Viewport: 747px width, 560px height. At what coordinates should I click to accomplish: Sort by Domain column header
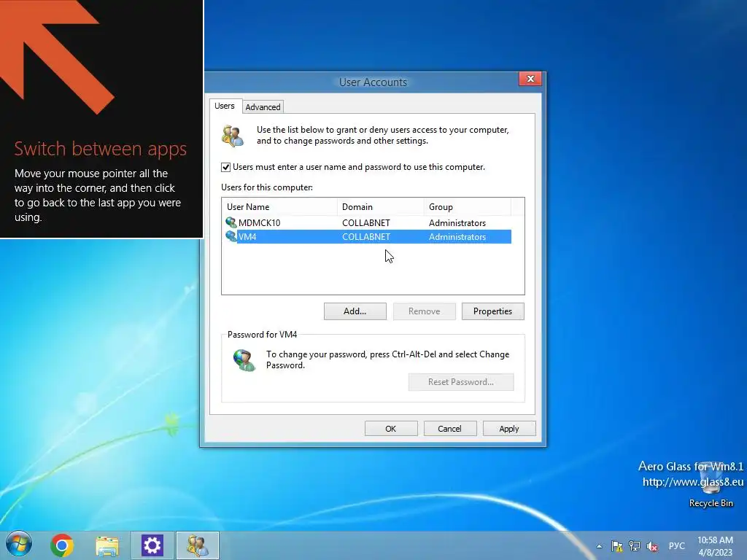pyautogui.click(x=381, y=206)
